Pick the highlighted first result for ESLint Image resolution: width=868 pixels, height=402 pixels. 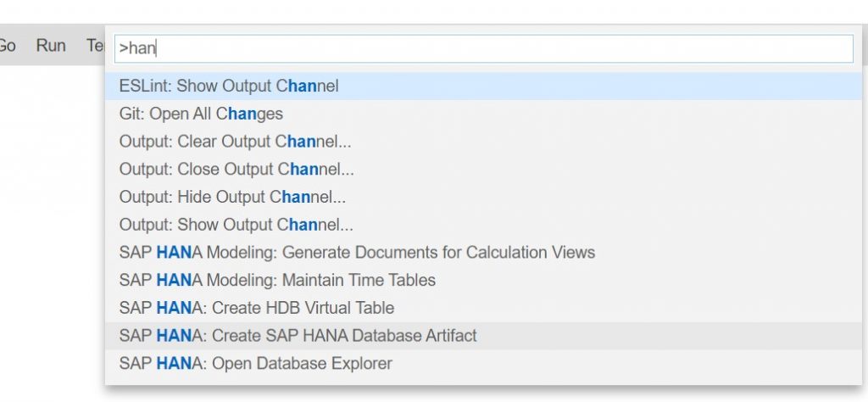(483, 86)
